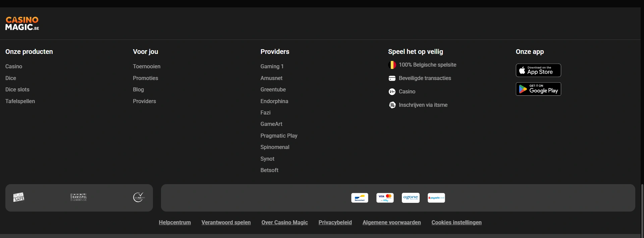Select the Visa Mastercard payment icon
The height and width of the screenshot is (238, 644).
point(385,198)
